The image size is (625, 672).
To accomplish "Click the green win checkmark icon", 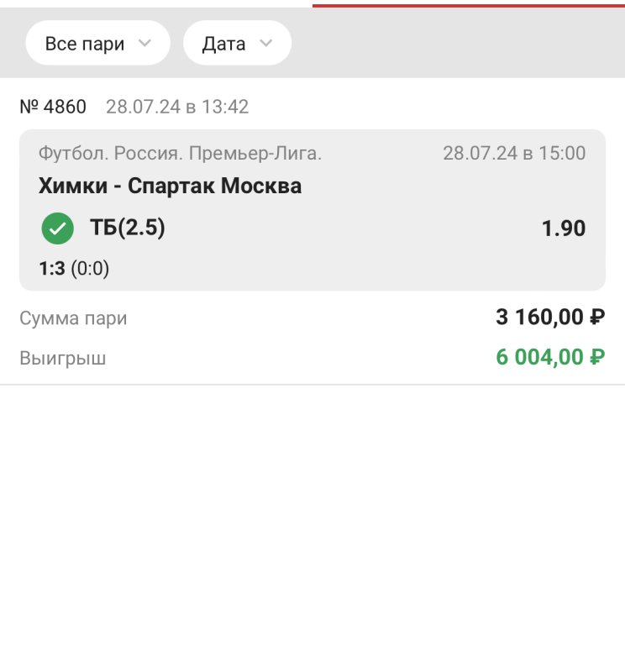I will [x=57, y=228].
